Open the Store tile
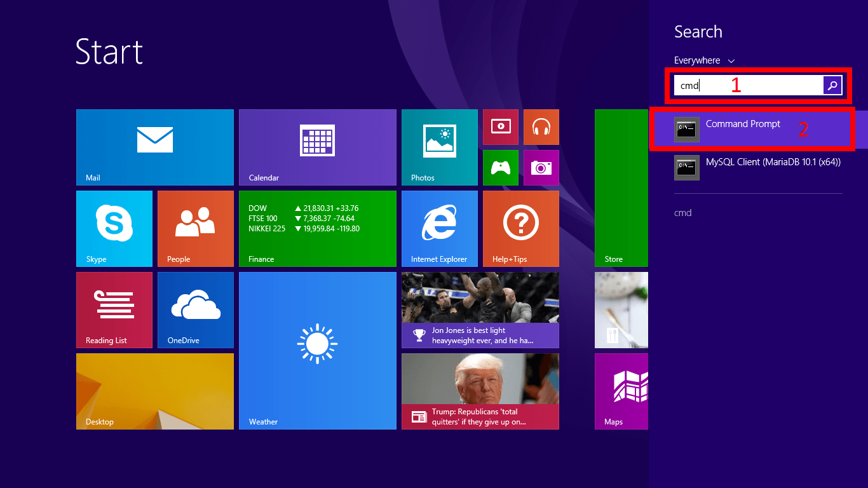The width and height of the screenshot is (868, 488). click(x=621, y=188)
